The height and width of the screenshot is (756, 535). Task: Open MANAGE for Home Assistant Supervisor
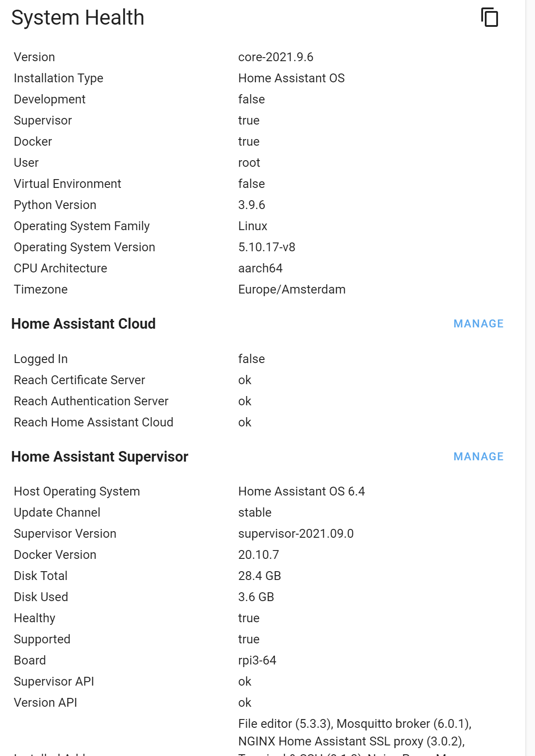(478, 456)
